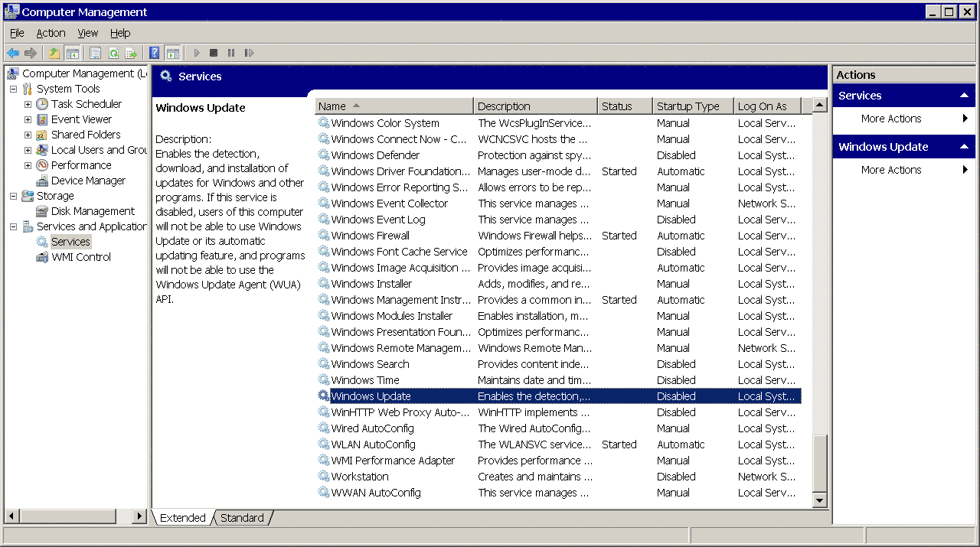Viewport: 980px width, 547px height.
Task: Open Help via the blue question-mark icon
Action: pos(155,53)
